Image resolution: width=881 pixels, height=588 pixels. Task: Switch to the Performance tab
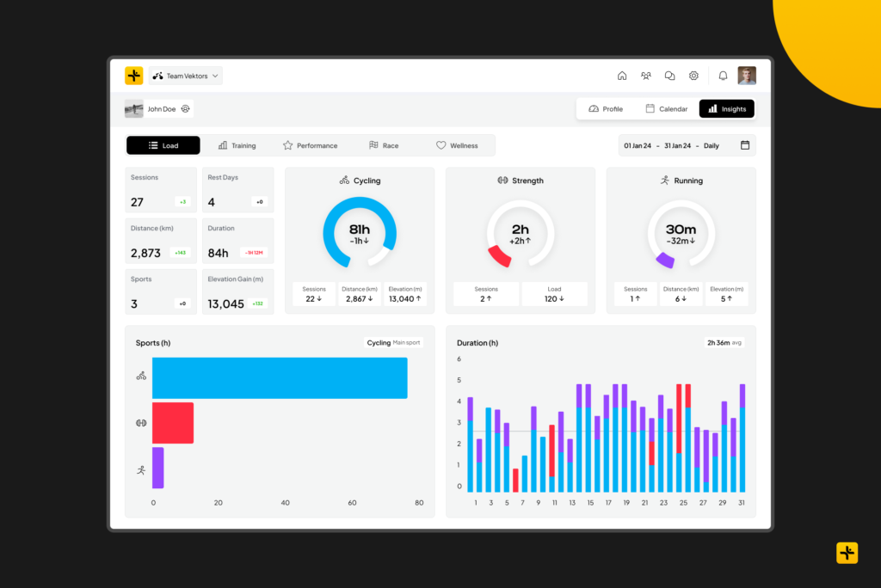click(x=310, y=145)
